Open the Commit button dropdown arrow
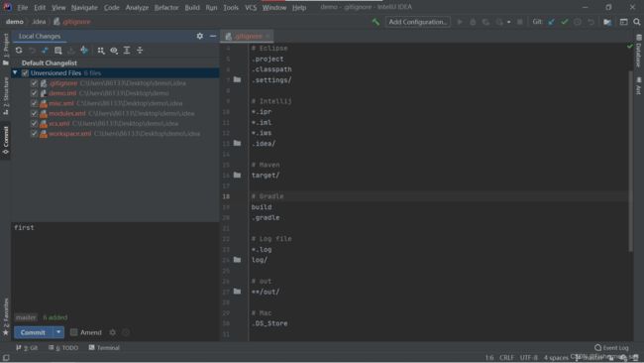This screenshot has height=363, width=644. [x=58, y=332]
